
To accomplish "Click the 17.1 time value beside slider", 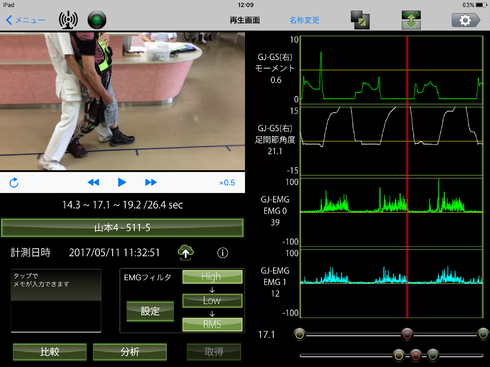I will [267, 334].
